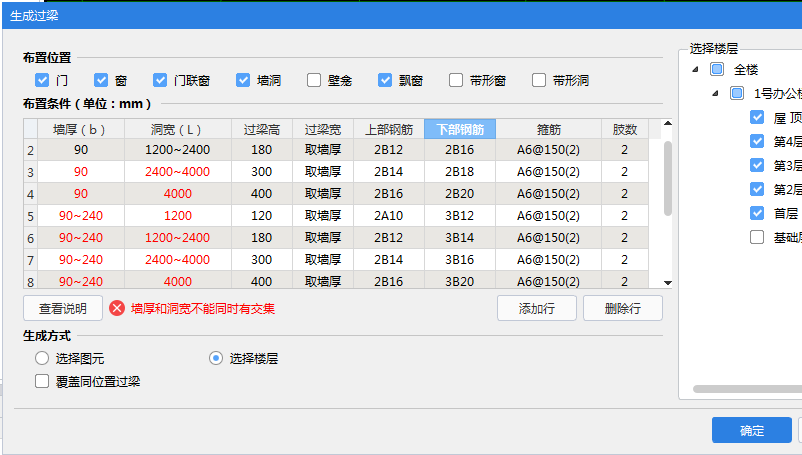Click 上部钢筋 cell 2A10
This screenshot has height=455, width=802.
(389, 216)
